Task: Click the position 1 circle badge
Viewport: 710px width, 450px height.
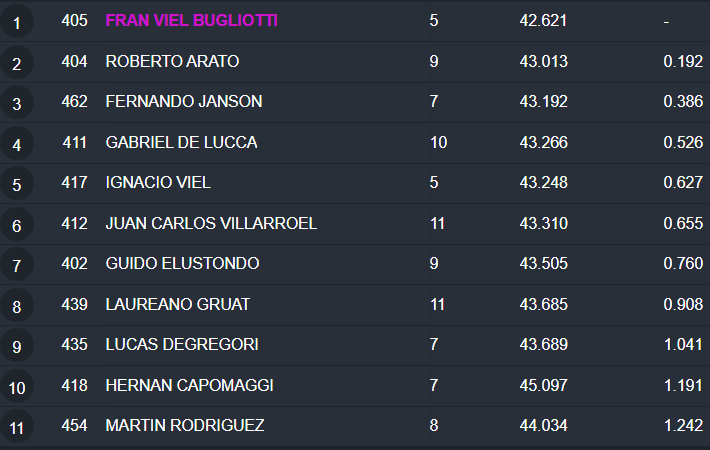Action: [x=17, y=22]
